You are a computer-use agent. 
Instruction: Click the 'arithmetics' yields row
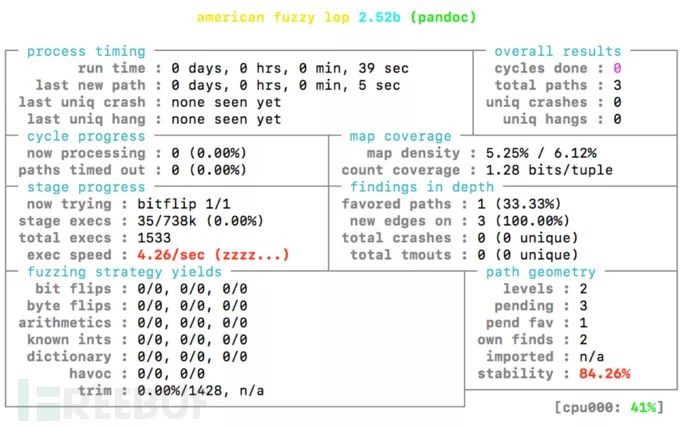click(x=133, y=323)
